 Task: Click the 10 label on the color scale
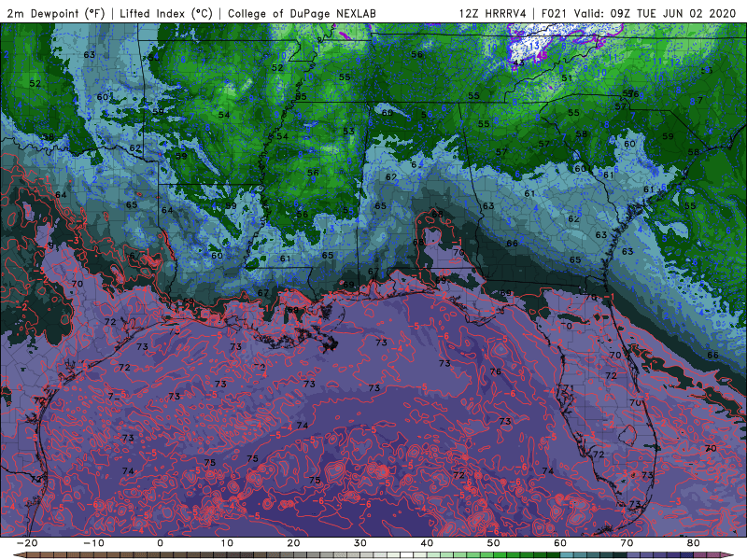227,543
